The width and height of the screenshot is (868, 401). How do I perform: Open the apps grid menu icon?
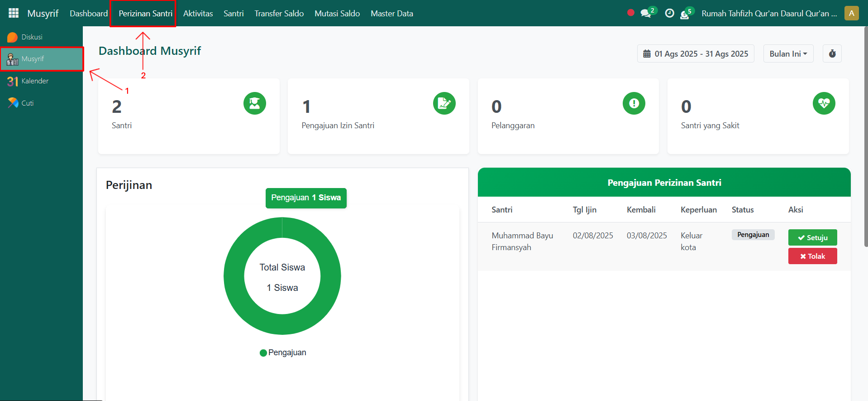14,13
